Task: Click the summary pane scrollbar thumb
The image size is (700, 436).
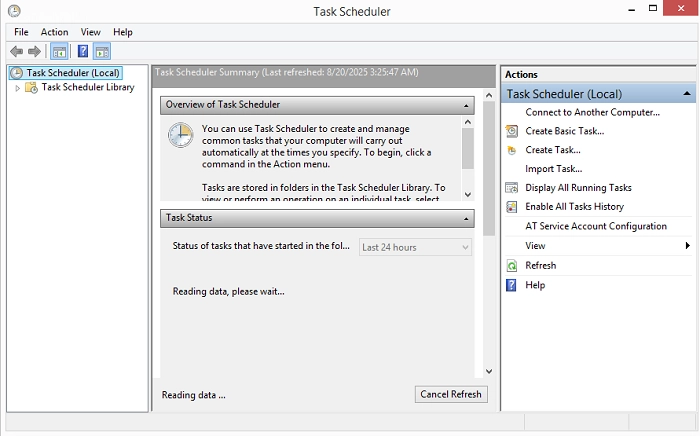Action: [489, 169]
